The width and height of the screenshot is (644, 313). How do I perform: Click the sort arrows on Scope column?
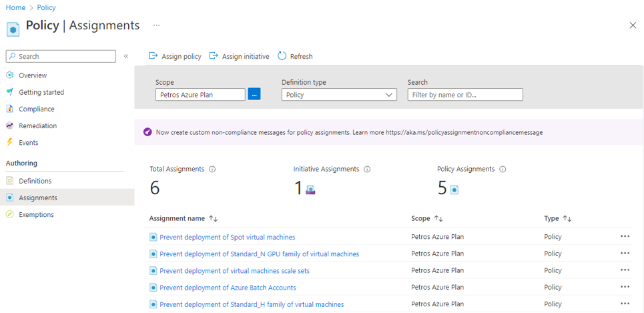coord(438,218)
